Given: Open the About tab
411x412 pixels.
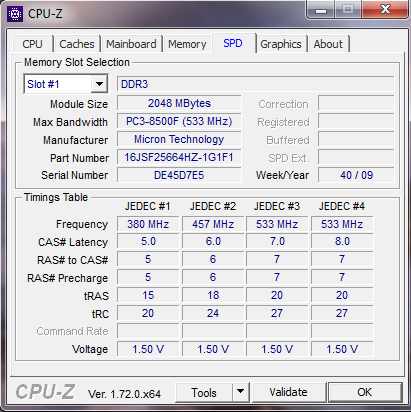Looking at the screenshot, I should click(328, 44).
